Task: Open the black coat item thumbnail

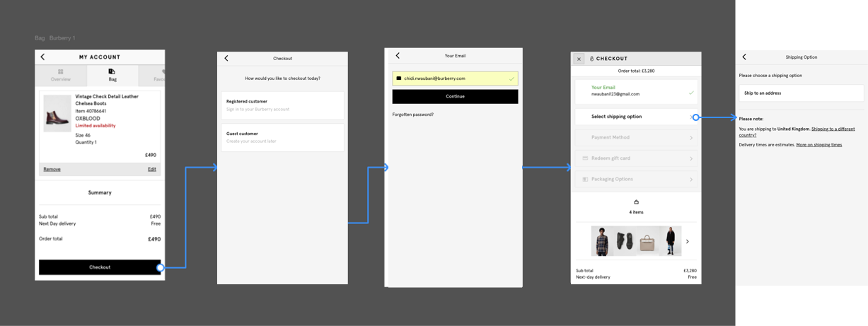Action: coord(670,241)
